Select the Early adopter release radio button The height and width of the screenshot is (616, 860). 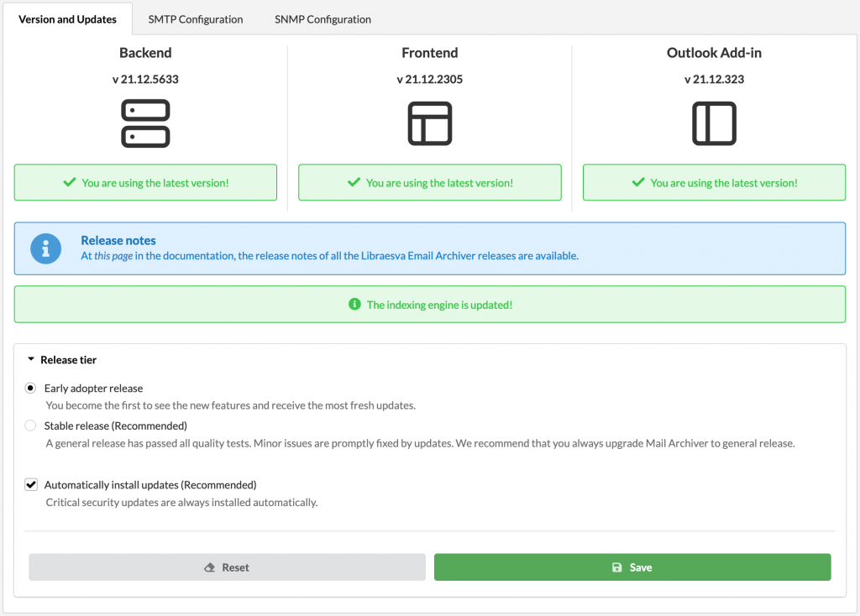coord(31,388)
